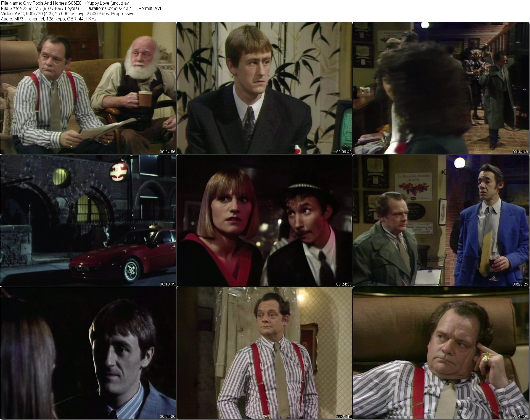Click the reclining man with ring thumbnail

point(441,353)
